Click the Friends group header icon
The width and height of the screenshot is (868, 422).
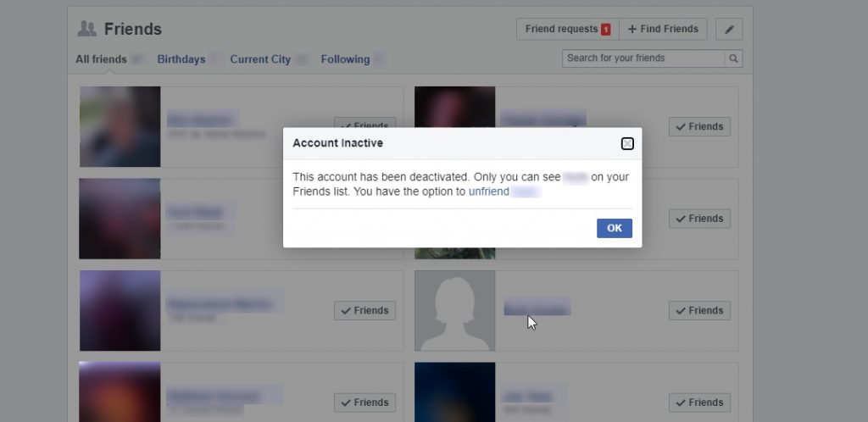[x=87, y=29]
